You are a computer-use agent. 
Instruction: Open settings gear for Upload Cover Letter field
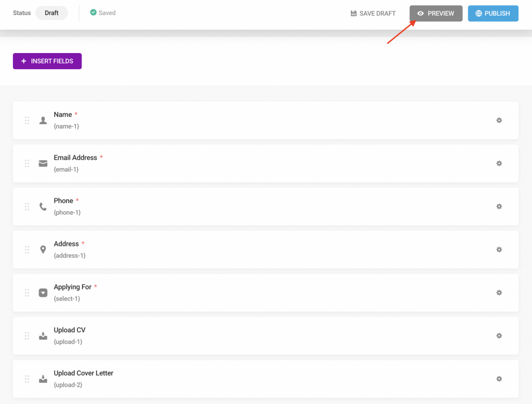click(499, 379)
